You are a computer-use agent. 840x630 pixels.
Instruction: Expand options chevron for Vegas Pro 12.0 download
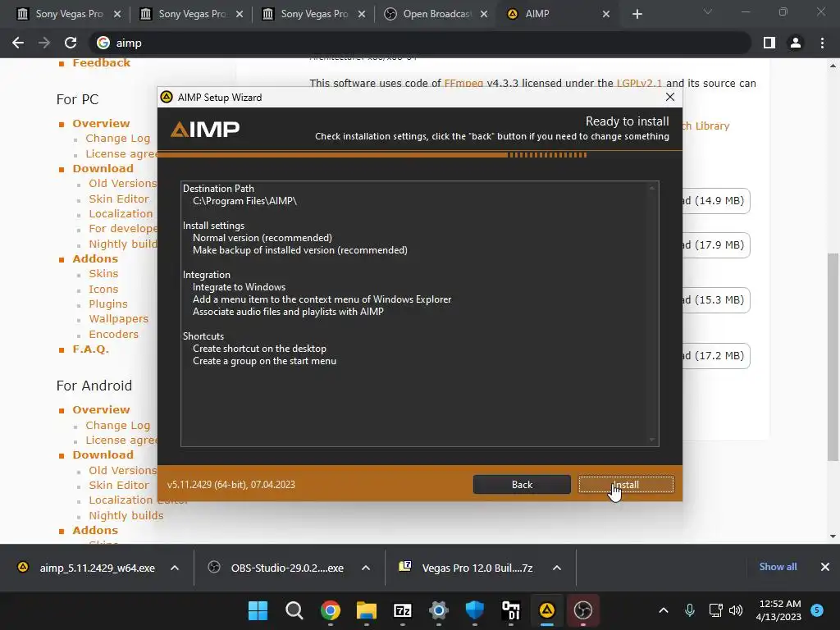click(x=557, y=568)
